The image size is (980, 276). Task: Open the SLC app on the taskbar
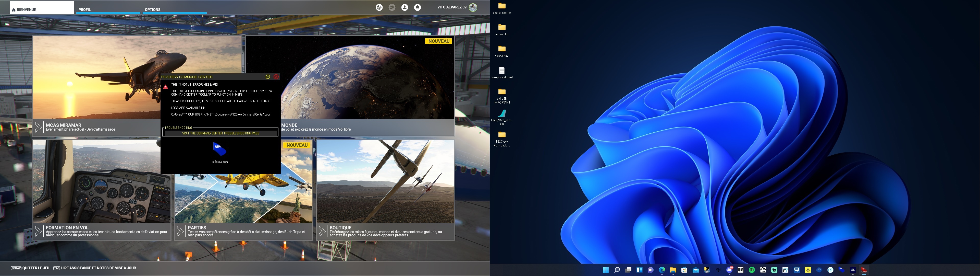(x=763, y=270)
